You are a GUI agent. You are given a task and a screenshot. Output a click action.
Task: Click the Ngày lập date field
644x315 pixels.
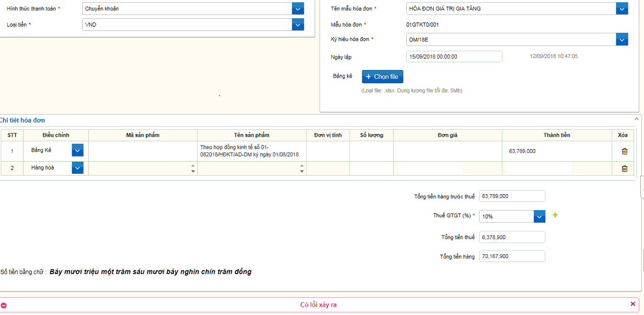(454, 57)
